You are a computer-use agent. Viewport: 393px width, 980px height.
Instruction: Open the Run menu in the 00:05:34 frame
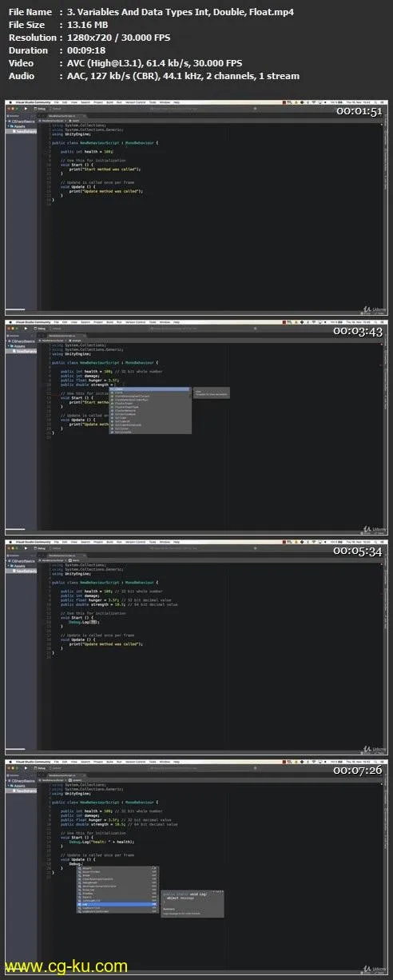point(118,542)
